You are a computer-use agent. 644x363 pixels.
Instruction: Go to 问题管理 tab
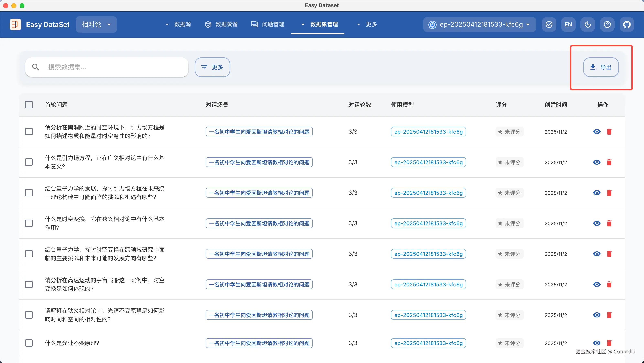[x=268, y=24]
